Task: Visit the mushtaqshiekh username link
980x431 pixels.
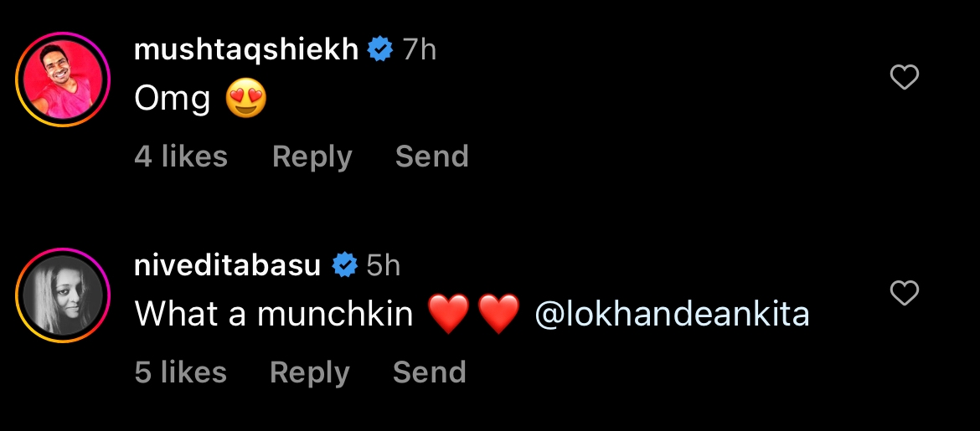Action: pyautogui.click(x=246, y=50)
